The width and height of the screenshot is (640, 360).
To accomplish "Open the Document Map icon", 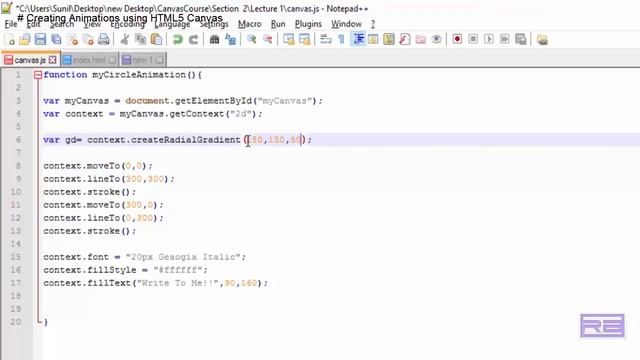I will tap(389, 39).
